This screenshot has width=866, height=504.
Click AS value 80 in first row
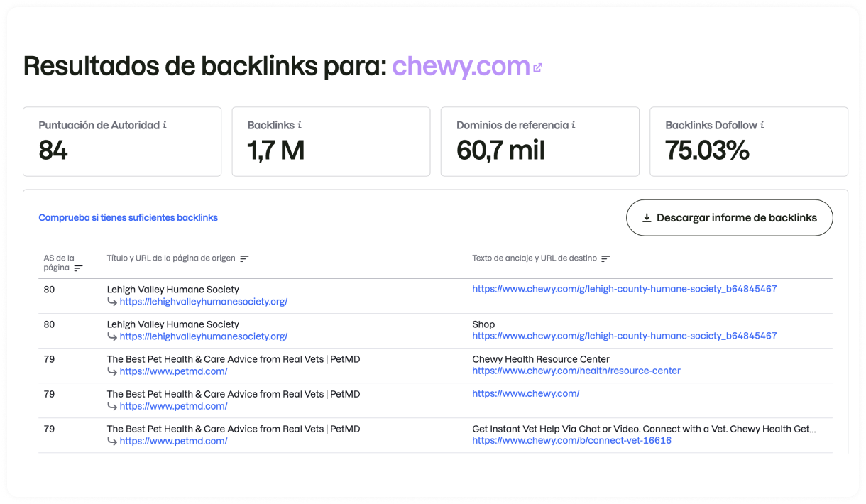tap(49, 290)
